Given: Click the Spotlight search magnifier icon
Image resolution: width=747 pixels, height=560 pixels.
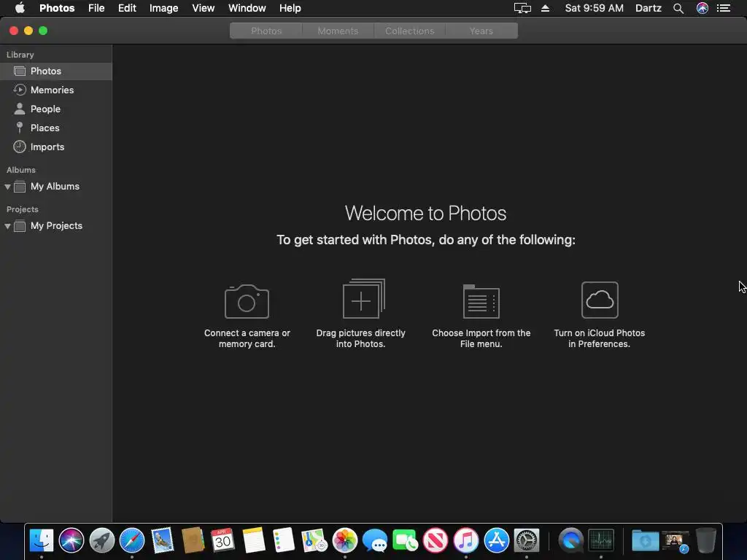Looking at the screenshot, I should [x=678, y=8].
